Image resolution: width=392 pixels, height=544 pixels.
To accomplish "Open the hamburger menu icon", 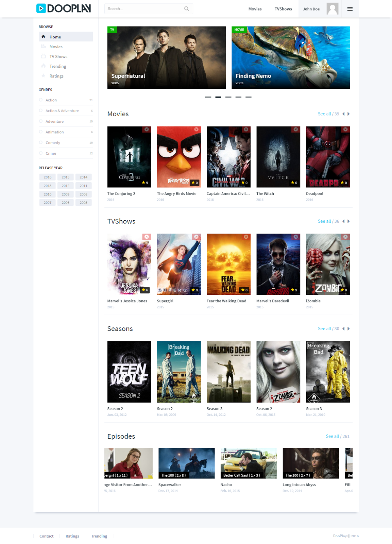I will [350, 9].
